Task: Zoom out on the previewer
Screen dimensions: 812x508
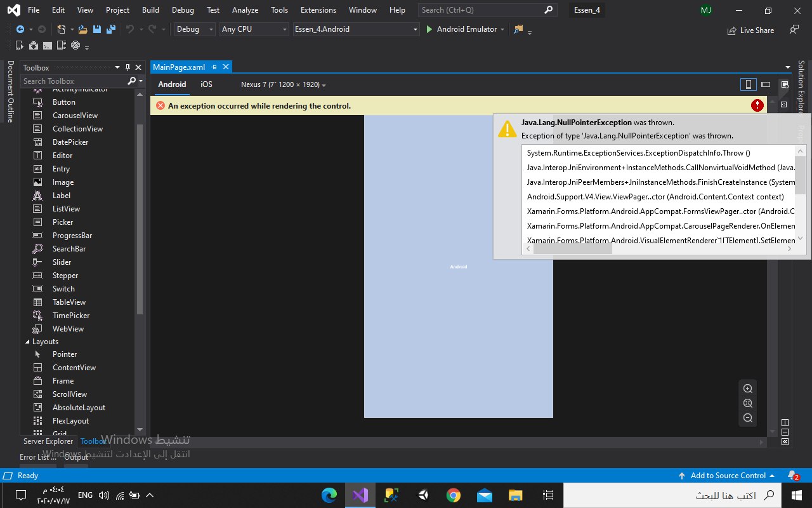Action: tap(748, 418)
